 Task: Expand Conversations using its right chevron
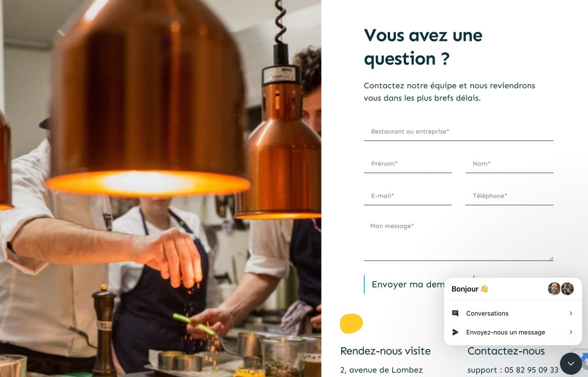[x=571, y=313]
